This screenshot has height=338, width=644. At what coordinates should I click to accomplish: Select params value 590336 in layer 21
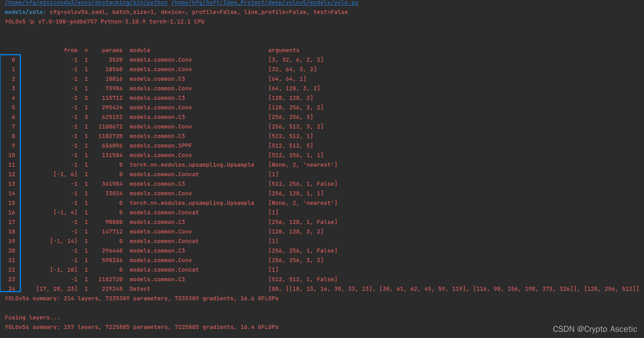112,260
